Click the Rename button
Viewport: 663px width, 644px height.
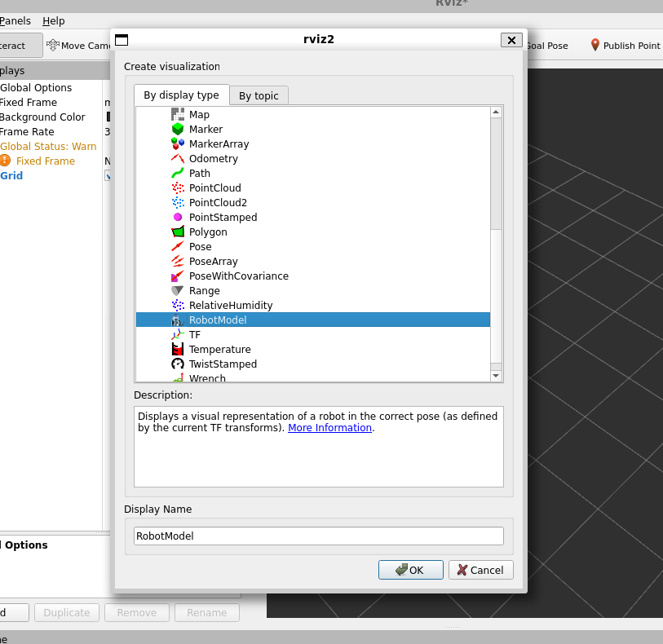[x=207, y=612]
